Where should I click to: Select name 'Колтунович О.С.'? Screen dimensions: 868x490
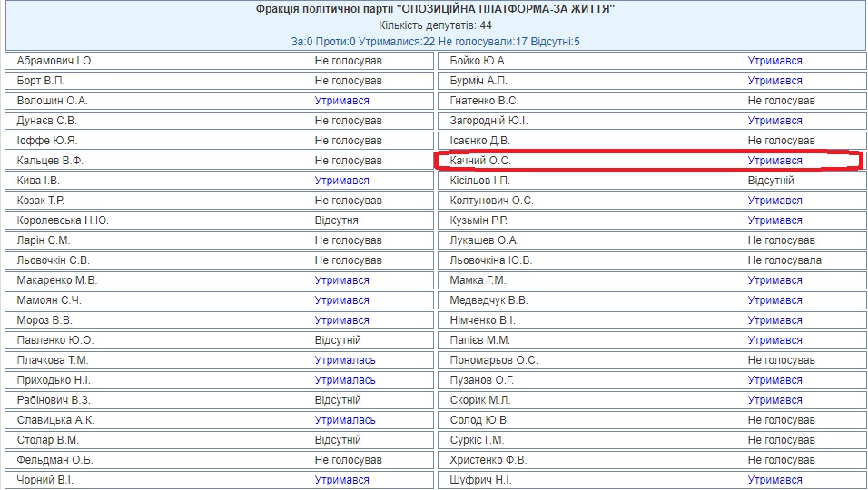tap(491, 201)
